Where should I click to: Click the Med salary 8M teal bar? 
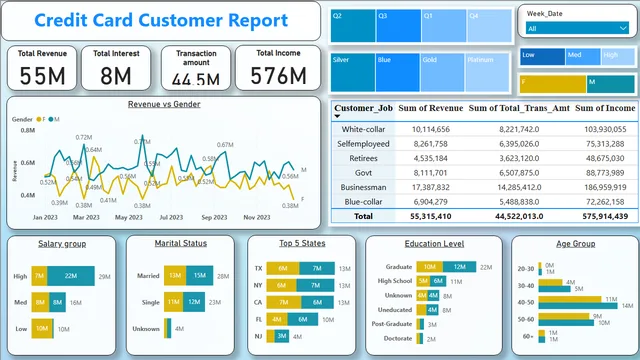57,302
